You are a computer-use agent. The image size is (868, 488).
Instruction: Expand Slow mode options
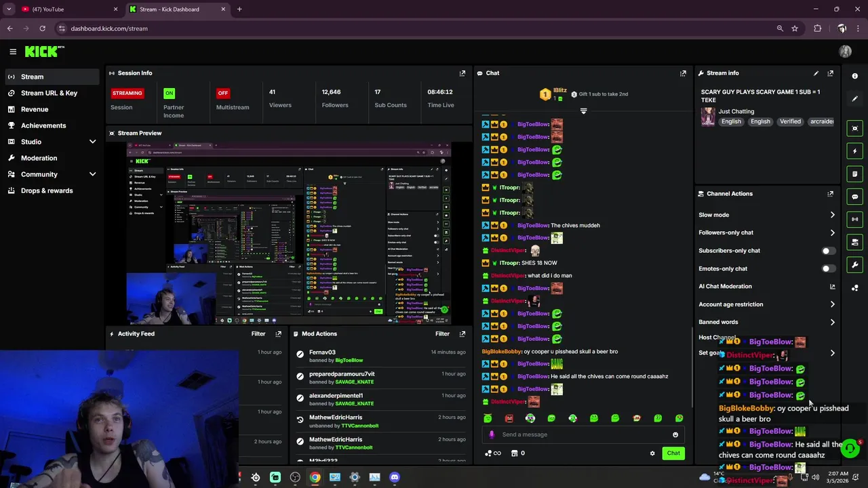click(x=832, y=215)
